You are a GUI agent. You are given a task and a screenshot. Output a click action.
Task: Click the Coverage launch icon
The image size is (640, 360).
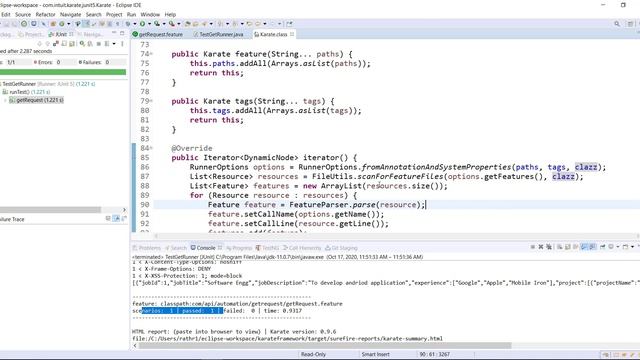pyautogui.click(x=157, y=24)
